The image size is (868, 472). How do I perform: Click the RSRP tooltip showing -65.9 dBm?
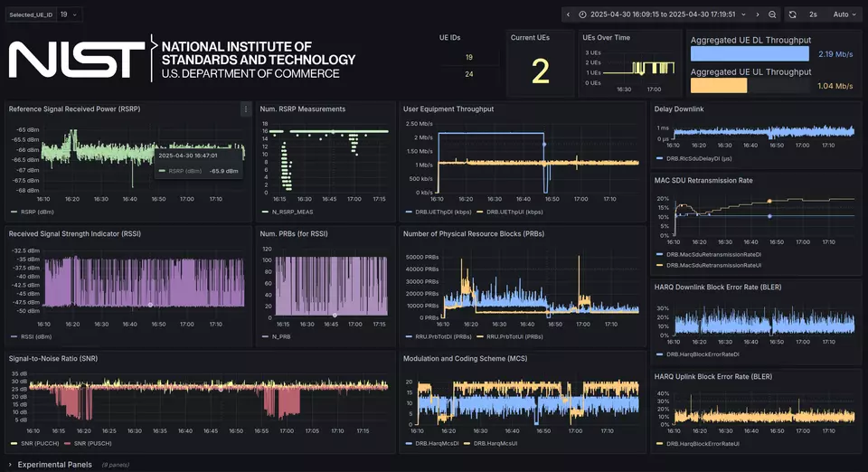tap(199, 164)
